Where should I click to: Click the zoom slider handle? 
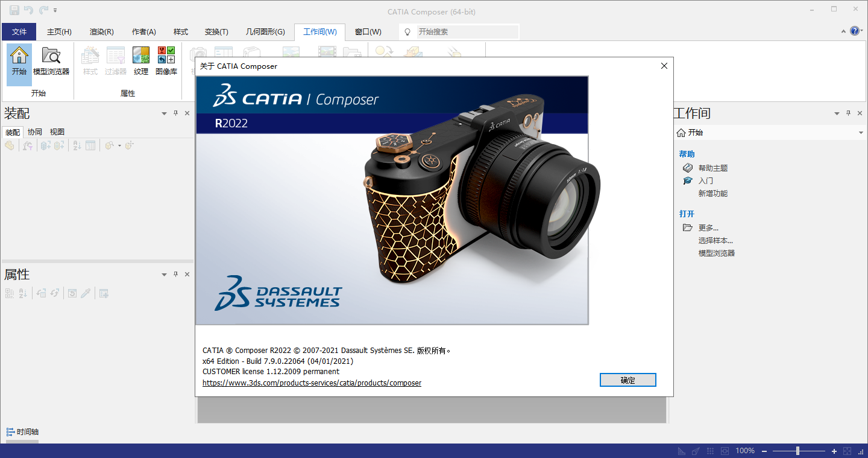point(797,451)
